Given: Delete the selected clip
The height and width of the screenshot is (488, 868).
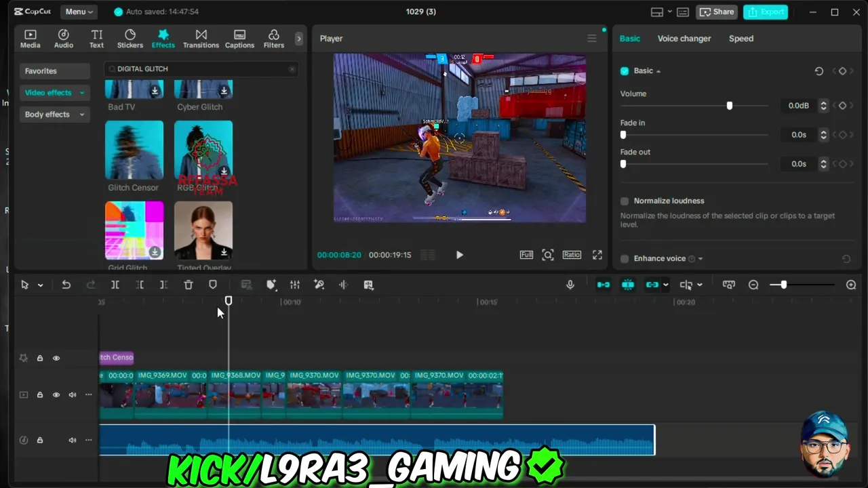Looking at the screenshot, I should point(189,285).
